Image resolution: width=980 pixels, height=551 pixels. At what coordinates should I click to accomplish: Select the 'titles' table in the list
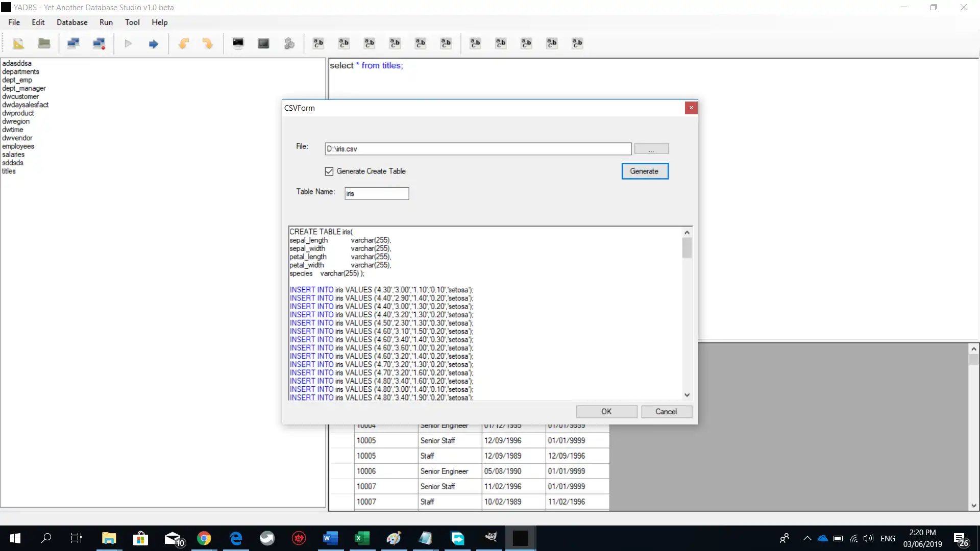[9, 171]
